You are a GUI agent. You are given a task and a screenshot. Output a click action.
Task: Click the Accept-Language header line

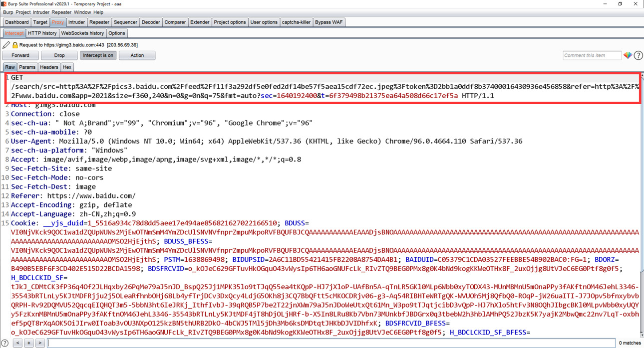point(73,214)
